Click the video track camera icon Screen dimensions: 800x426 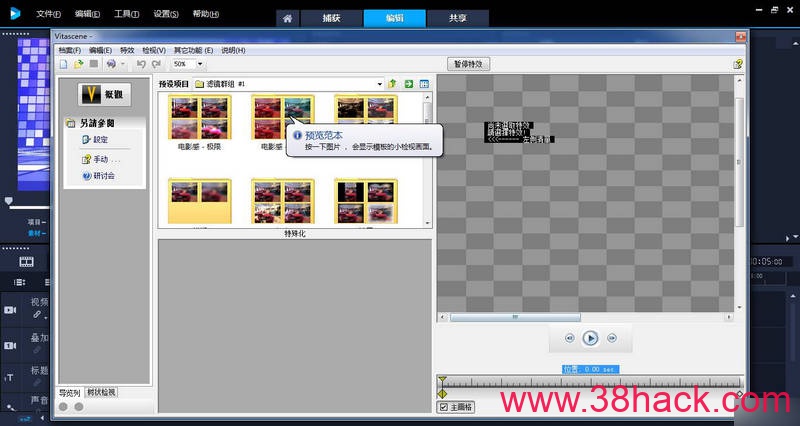coord(10,310)
